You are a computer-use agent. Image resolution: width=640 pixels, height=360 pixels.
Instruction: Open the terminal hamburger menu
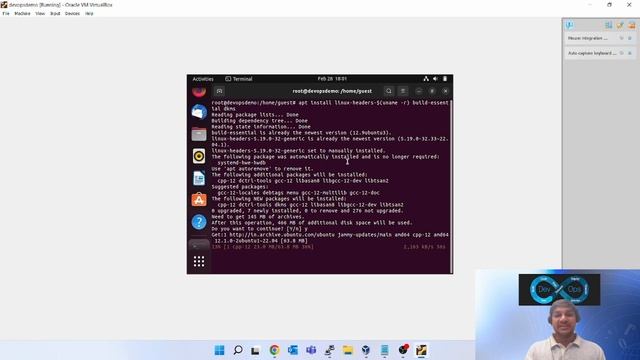(403, 91)
